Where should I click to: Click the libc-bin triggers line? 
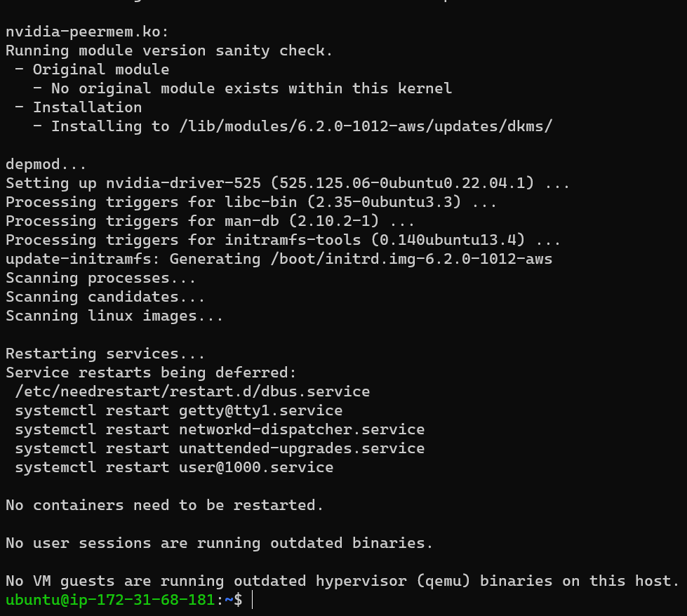pyautogui.click(x=251, y=202)
